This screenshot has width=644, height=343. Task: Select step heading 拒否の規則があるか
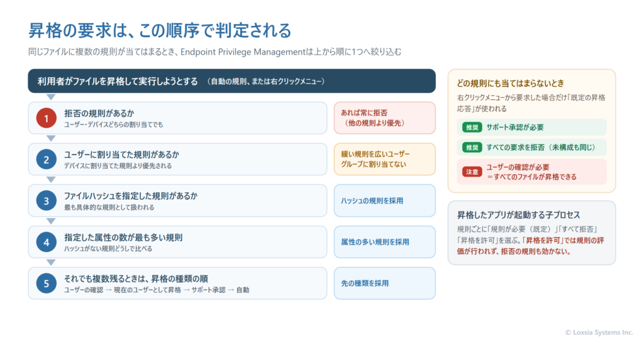(99, 113)
